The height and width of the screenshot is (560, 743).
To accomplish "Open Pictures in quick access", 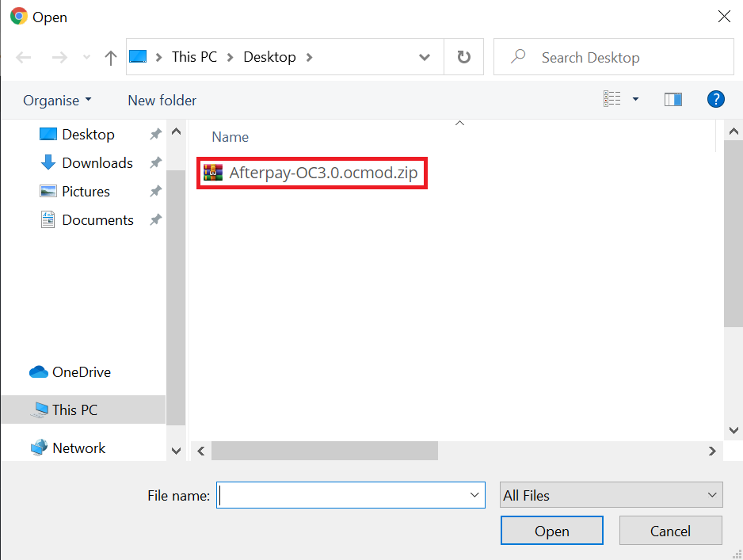I will [x=86, y=192].
